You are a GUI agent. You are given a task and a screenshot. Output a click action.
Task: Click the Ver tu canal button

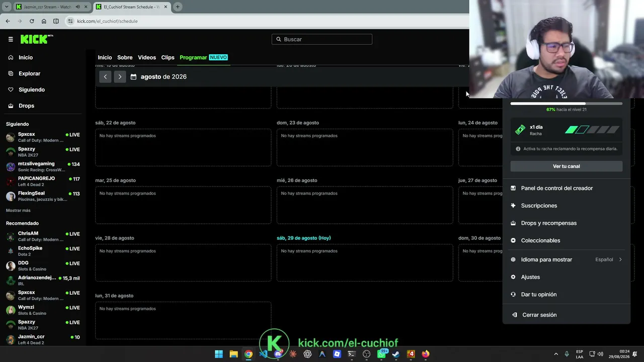pos(567,166)
